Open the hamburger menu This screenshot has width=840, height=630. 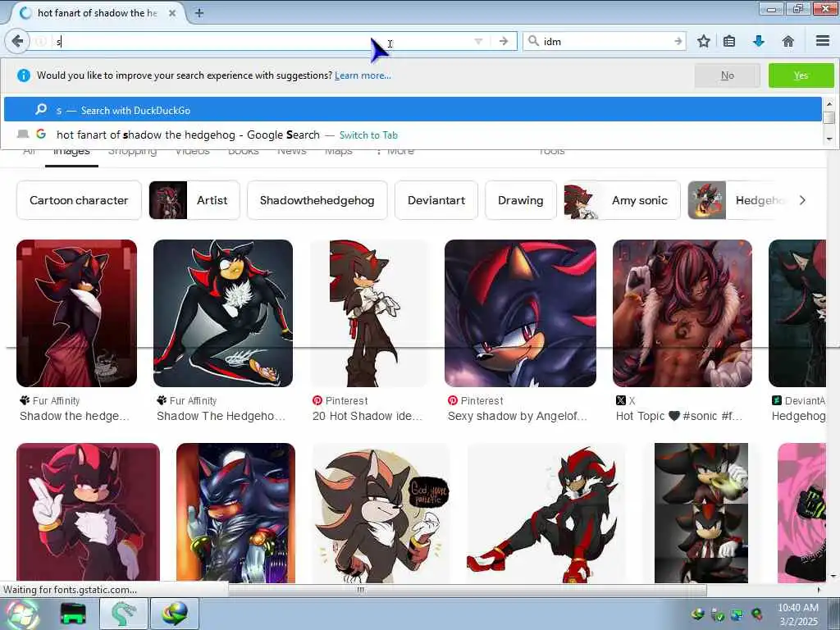[x=823, y=41]
